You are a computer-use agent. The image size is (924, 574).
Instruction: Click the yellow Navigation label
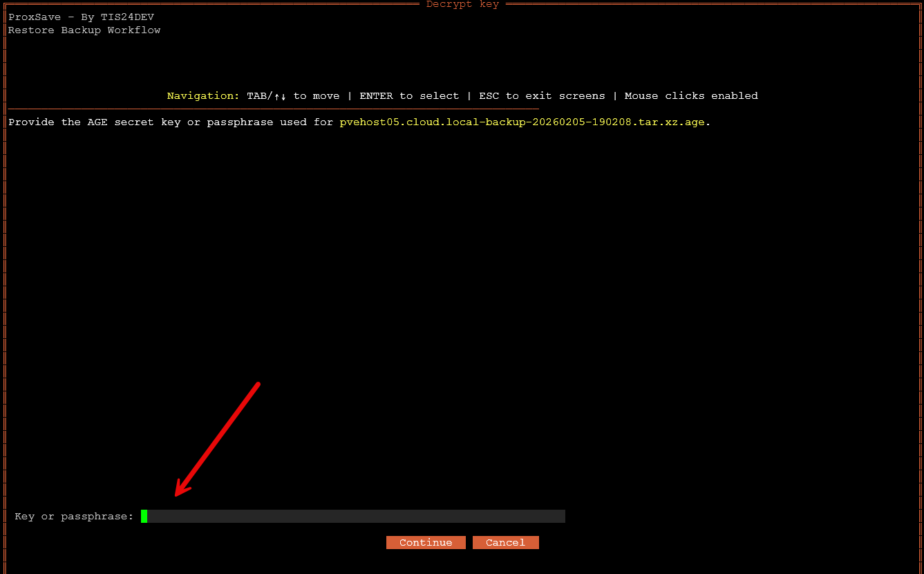(202, 95)
